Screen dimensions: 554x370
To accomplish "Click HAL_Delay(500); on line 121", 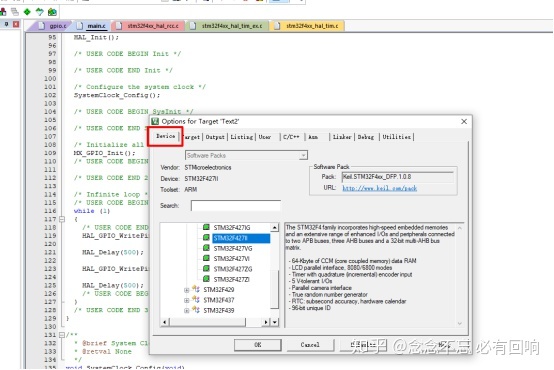I will [x=113, y=252].
